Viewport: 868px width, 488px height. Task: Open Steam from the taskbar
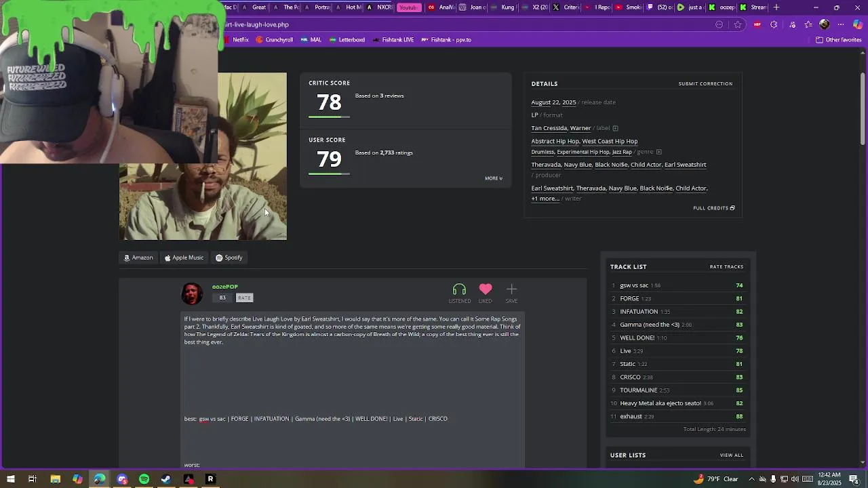coord(166,479)
